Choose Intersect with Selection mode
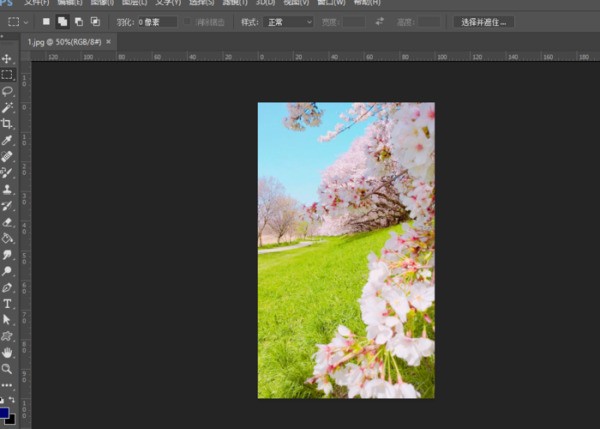The image size is (600, 429). 95,22
